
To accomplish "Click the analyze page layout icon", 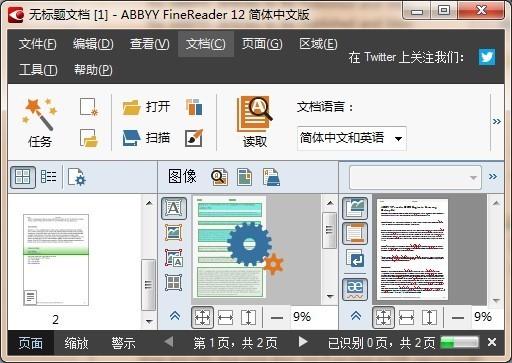I will click(x=245, y=177).
